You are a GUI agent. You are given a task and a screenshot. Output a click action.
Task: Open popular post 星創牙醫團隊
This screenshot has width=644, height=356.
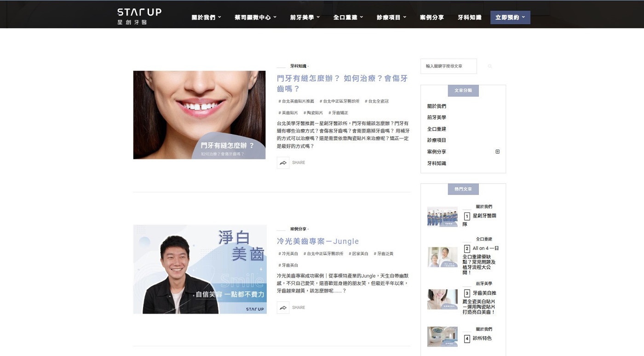coord(480,219)
